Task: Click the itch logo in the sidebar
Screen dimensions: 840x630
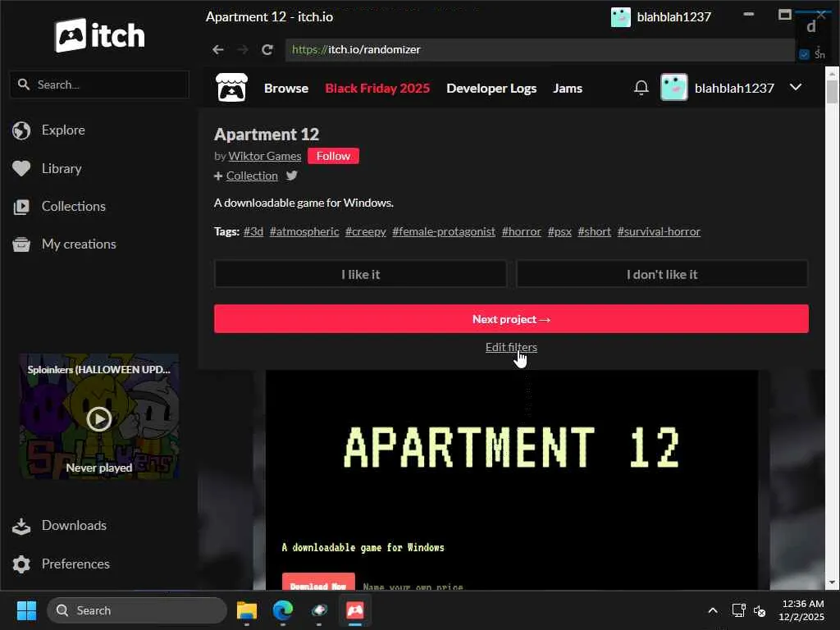Action: (x=99, y=35)
